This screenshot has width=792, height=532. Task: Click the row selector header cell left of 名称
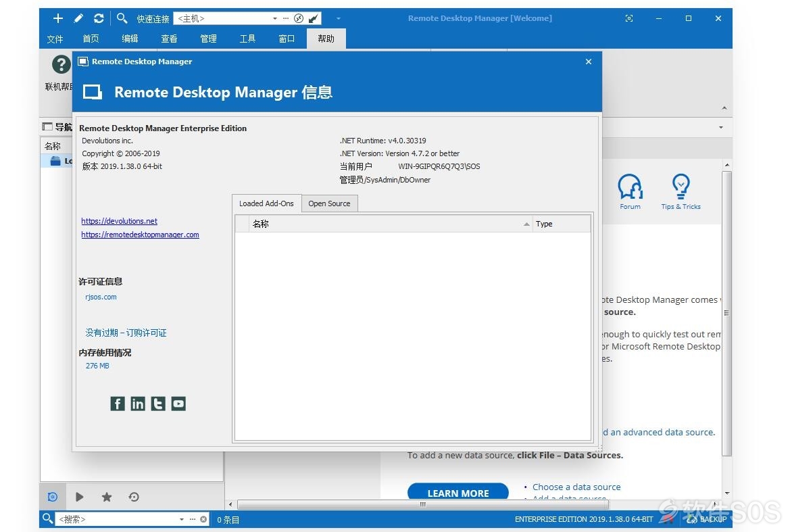click(x=243, y=224)
